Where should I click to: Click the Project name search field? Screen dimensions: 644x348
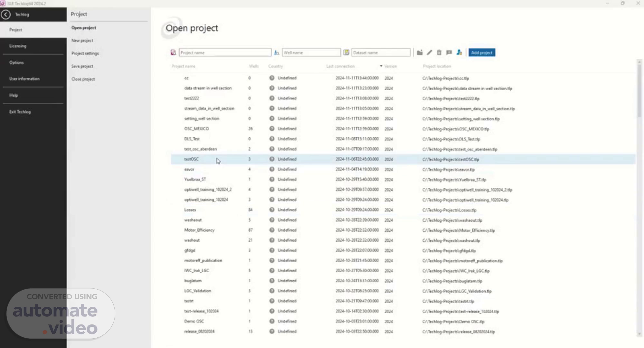pyautogui.click(x=225, y=53)
